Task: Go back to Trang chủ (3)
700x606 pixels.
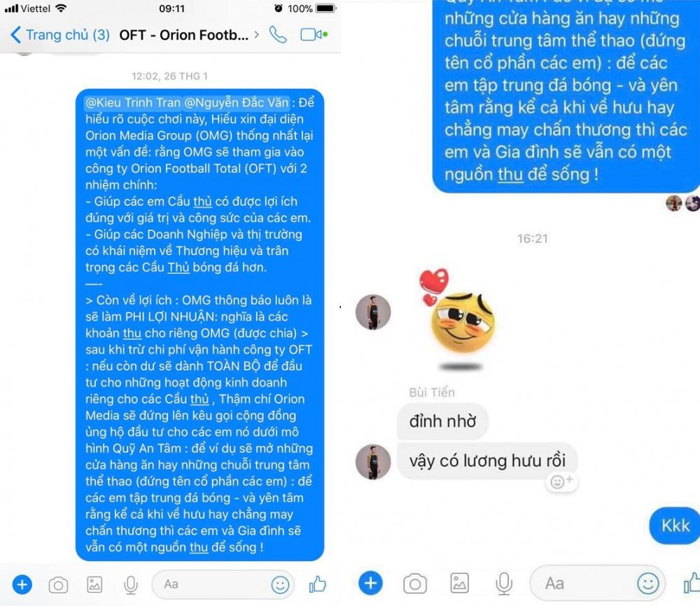Action: (x=59, y=34)
